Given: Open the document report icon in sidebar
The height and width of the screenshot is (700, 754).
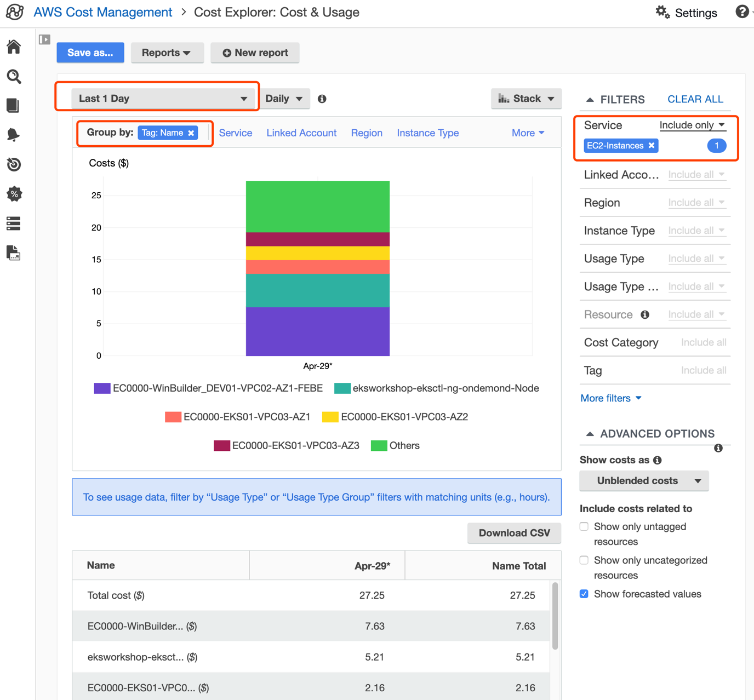Looking at the screenshot, I should pyautogui.click(x=14, y=253).
